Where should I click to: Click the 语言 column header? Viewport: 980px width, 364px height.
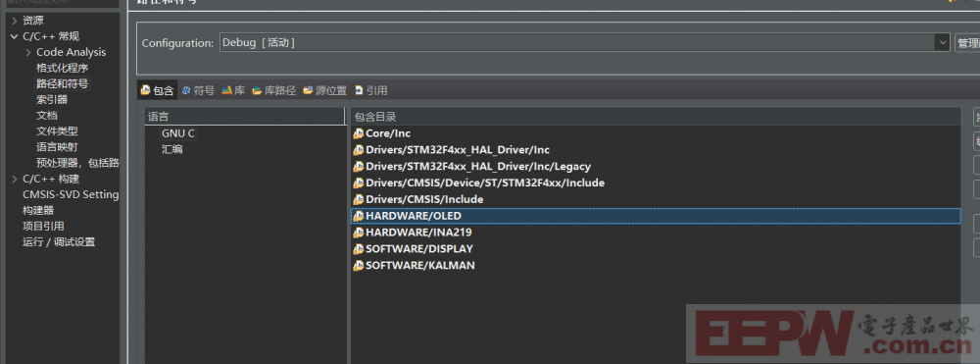245,117
